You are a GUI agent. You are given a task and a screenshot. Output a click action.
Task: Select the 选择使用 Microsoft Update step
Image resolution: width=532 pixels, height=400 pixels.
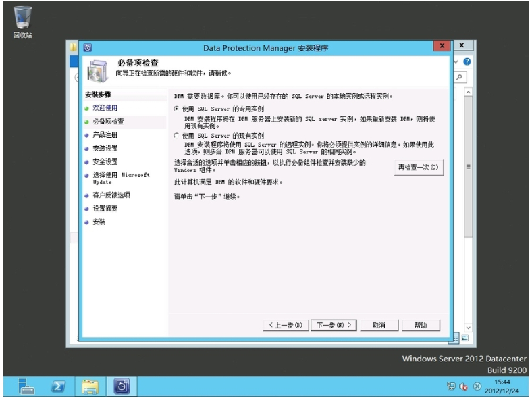(x=121, y=178)
